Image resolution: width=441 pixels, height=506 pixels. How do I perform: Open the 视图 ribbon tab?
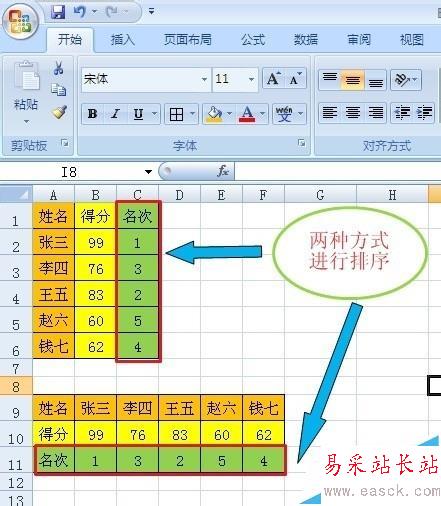click(x=412, y=40)
